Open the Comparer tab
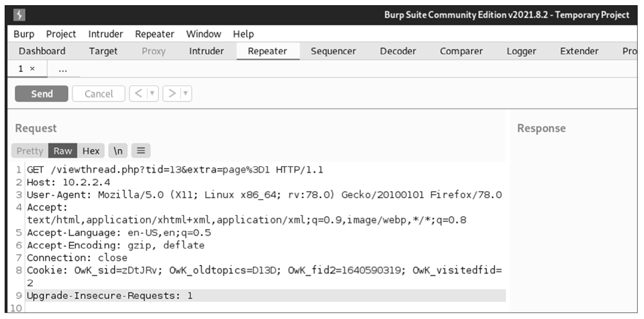The height and width of the screenshot is (319, 644). click(x=461, y=51)
